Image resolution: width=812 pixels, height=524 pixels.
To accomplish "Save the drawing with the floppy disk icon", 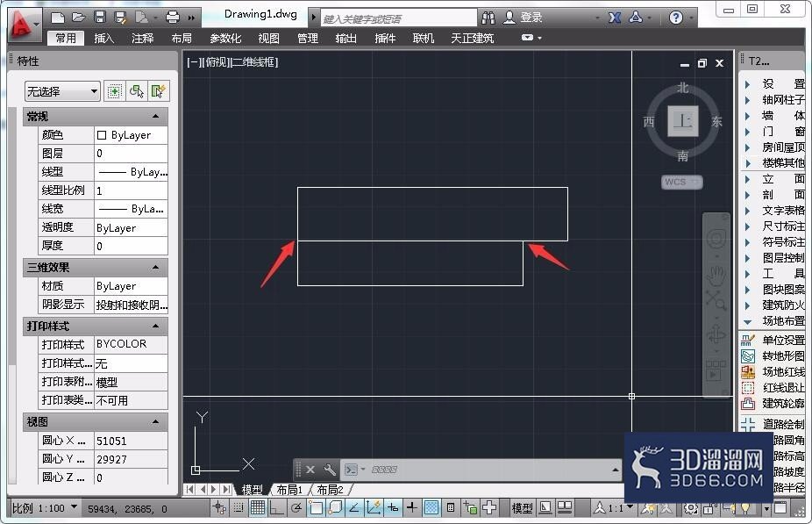I will point(100,18).
